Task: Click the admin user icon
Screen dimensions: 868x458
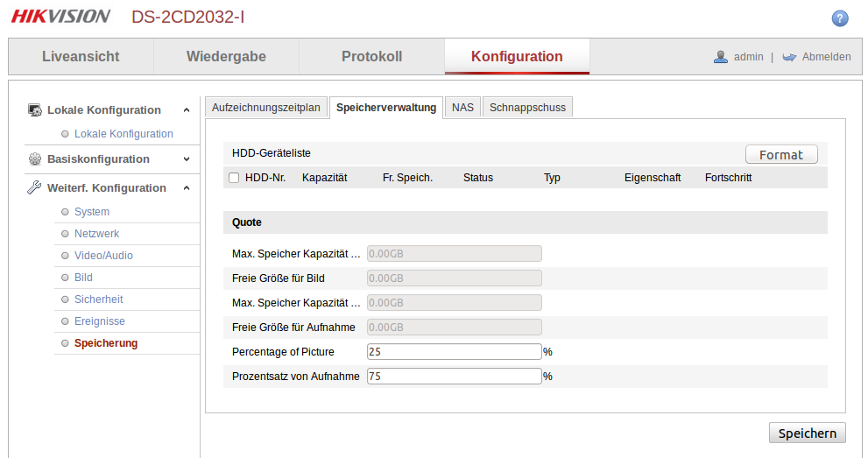Action: (721, 57)
